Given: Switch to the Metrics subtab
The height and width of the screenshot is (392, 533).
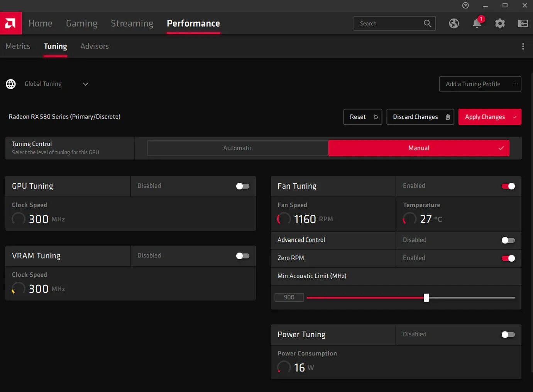Looking at the screenshot, I should (x=18, y=46).
